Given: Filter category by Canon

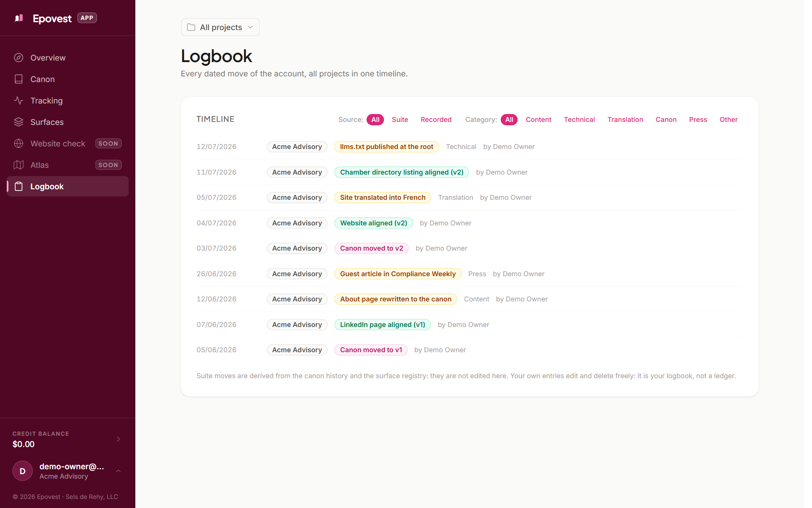Looking at the screenshot, I should (666, 120).
